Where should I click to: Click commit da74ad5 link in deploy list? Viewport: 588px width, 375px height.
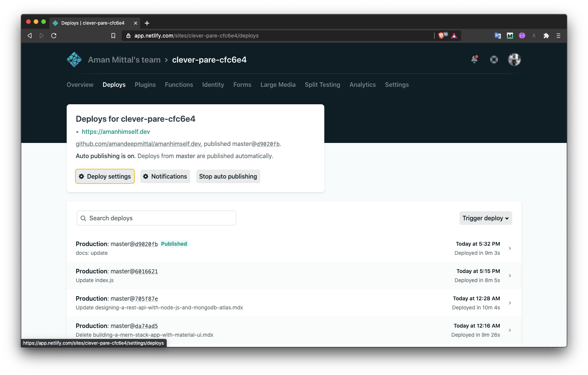(146, 326)
